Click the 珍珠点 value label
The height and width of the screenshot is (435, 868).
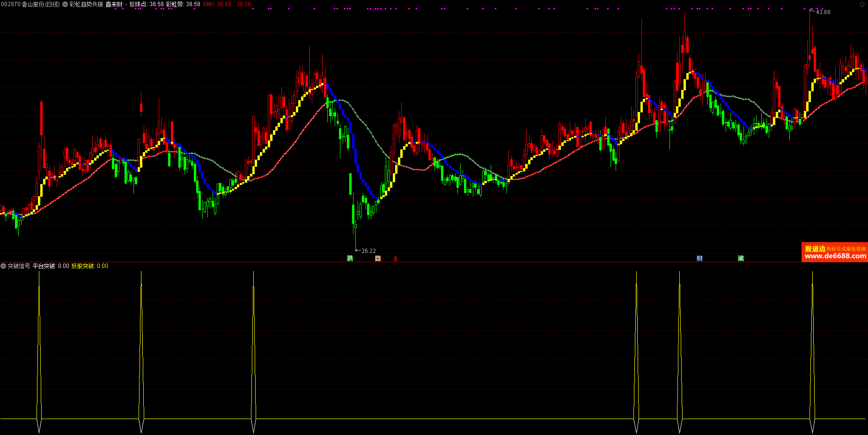coord(146,4)
